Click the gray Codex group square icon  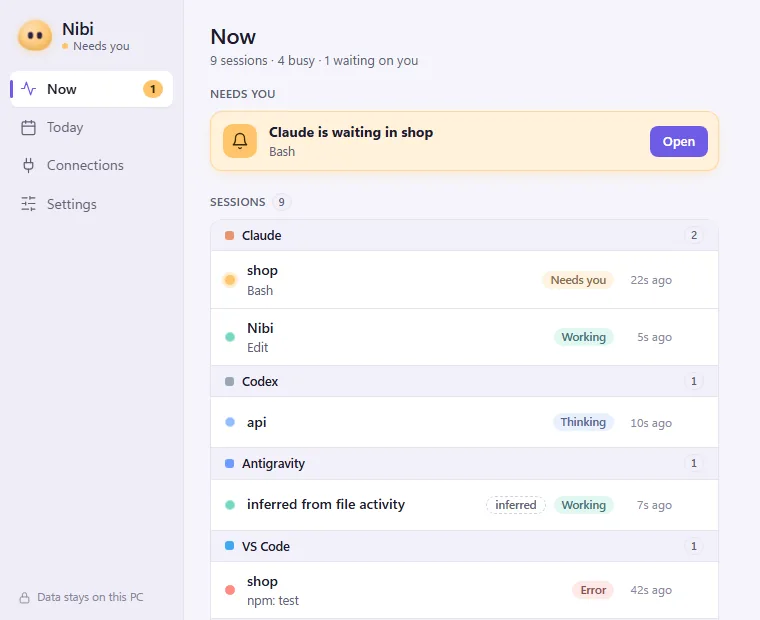click(x=230, y=382)
